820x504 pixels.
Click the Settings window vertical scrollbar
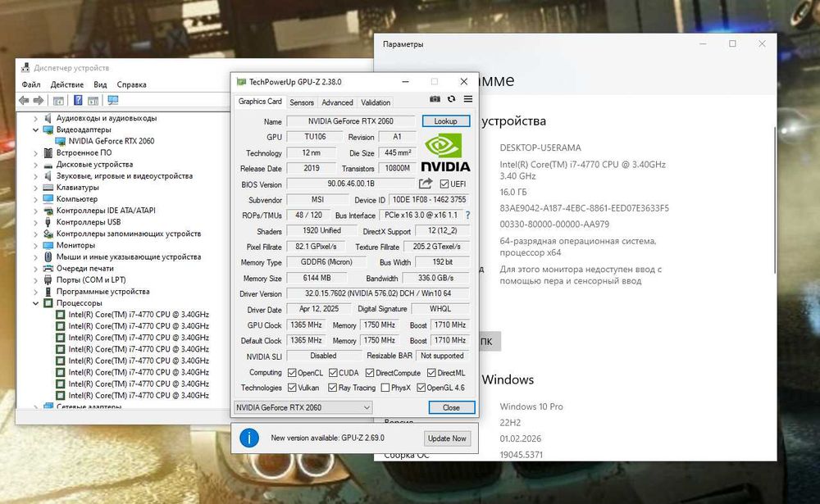click(775, 198)
